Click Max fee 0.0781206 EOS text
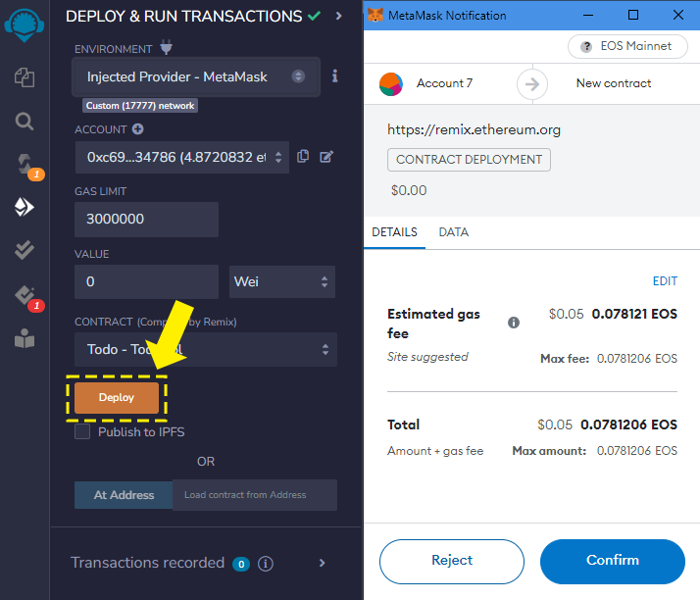The width and height of the screenshot is (700, 600). point(609,359)
